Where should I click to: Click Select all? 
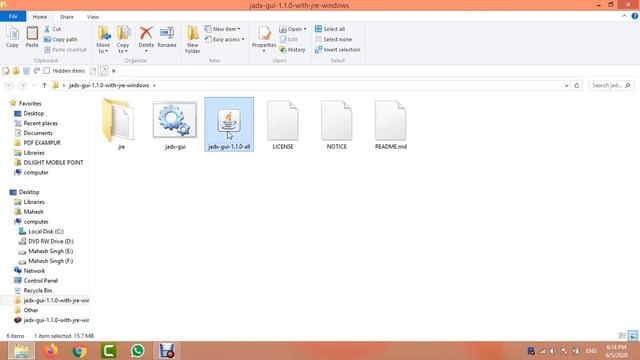tap(330, 29)
